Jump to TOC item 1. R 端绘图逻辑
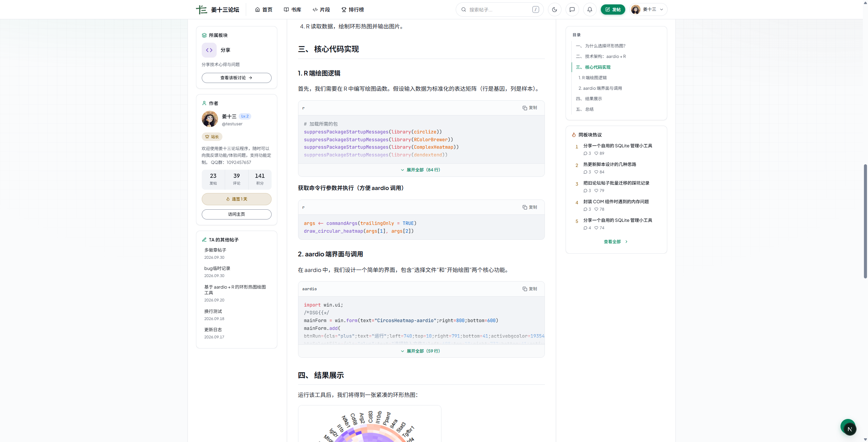Viewport: 868px width, 442px height. coord(592,78)
